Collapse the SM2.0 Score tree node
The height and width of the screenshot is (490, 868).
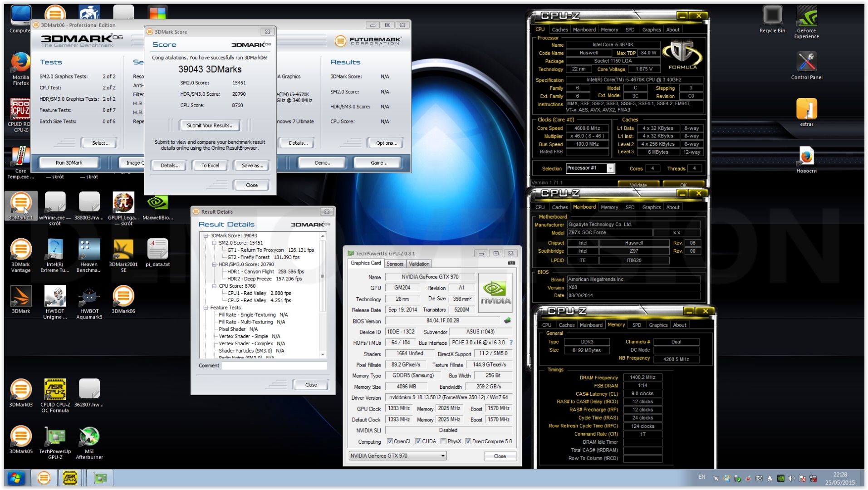[x=214, y=243]
